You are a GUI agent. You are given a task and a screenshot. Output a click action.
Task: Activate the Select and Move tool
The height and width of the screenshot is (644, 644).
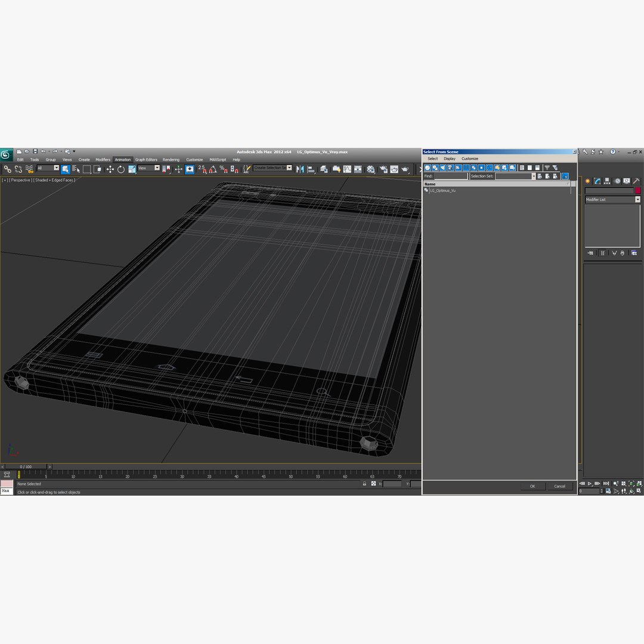click(110, 169)
